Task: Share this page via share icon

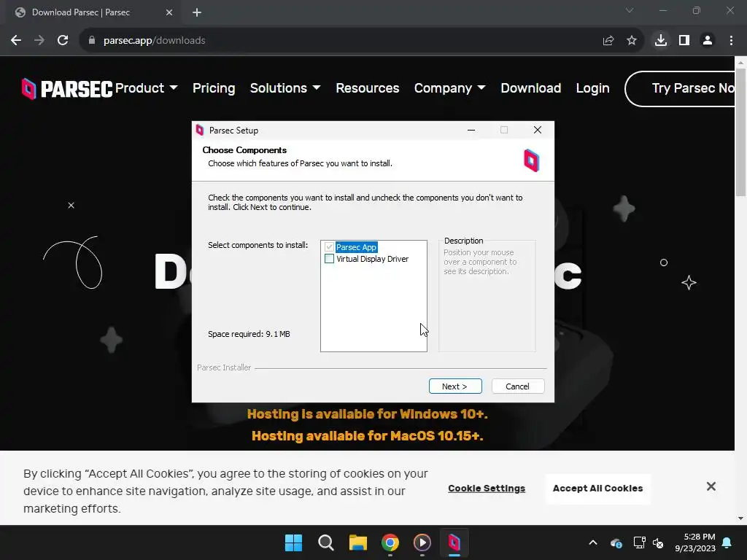Action: tap(608, 41)
